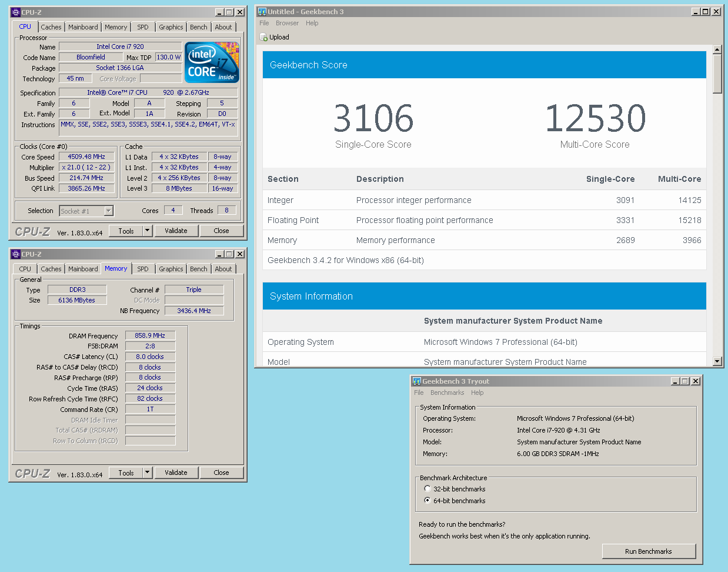Expand Tools dropdown arrow in top CPU-Z window
This screenshot has width=728, height=572.
coord(148,231)
